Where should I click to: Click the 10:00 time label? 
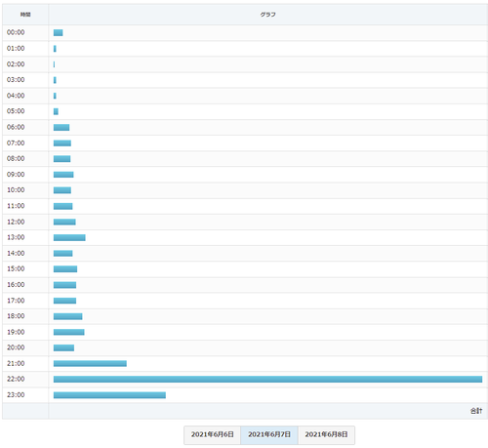point(16,190)
